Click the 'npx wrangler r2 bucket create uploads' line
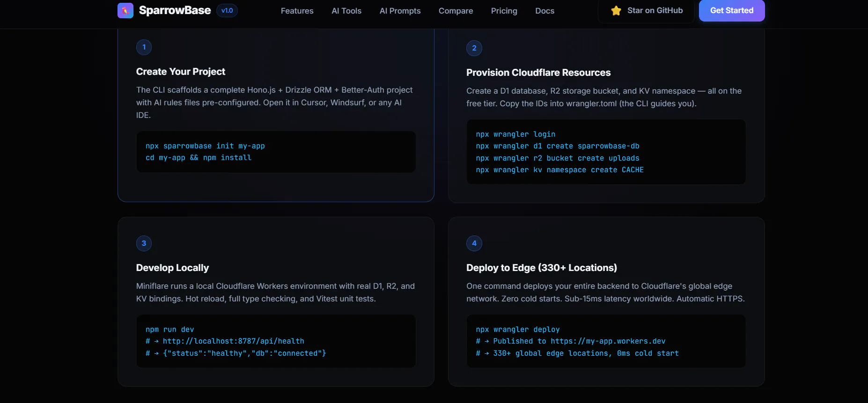This screenshot has height=403, width=868. pyautogui.click(x=558, y=158)
